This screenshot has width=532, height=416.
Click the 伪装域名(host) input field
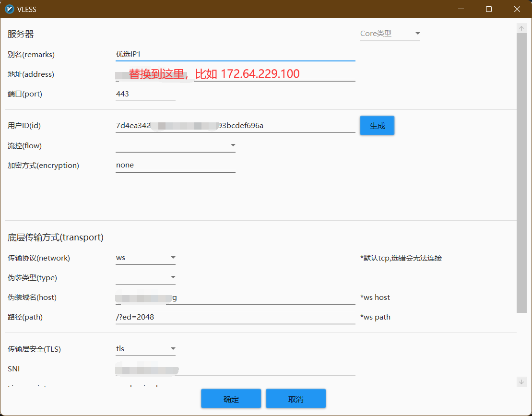pos(236,297)
